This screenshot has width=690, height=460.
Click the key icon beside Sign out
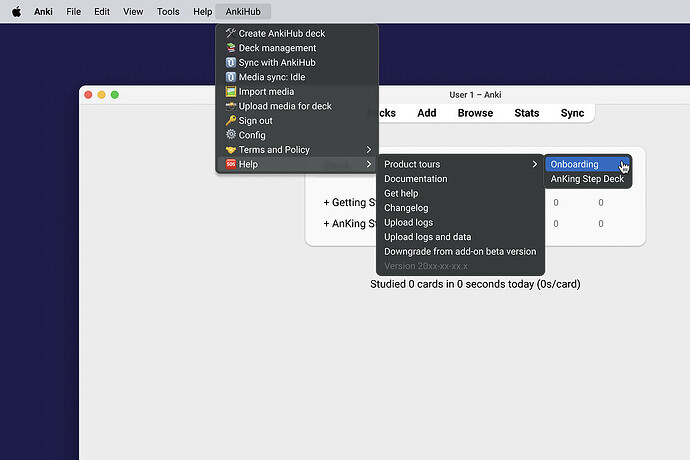tap(231, 120)
